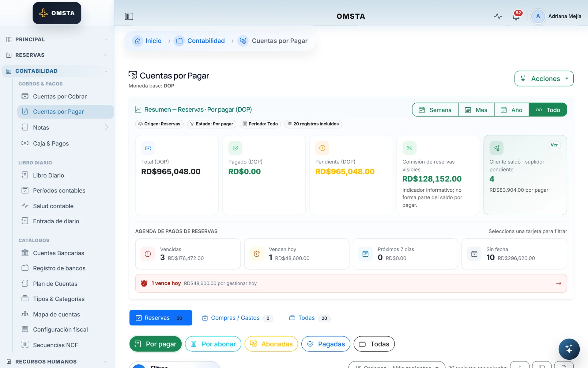
Task: Open Cuentas por Cobrar in sidebar
Action: (x=65, y=97)
